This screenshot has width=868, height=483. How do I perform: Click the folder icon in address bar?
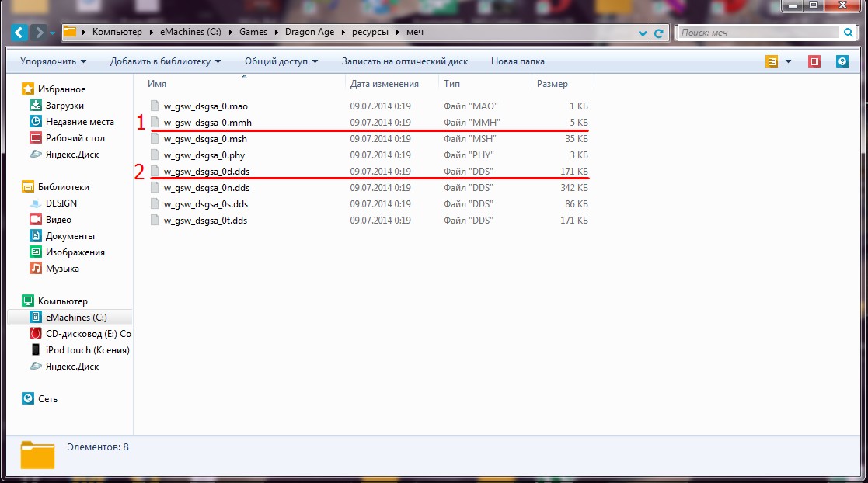(x=70, y=32)
